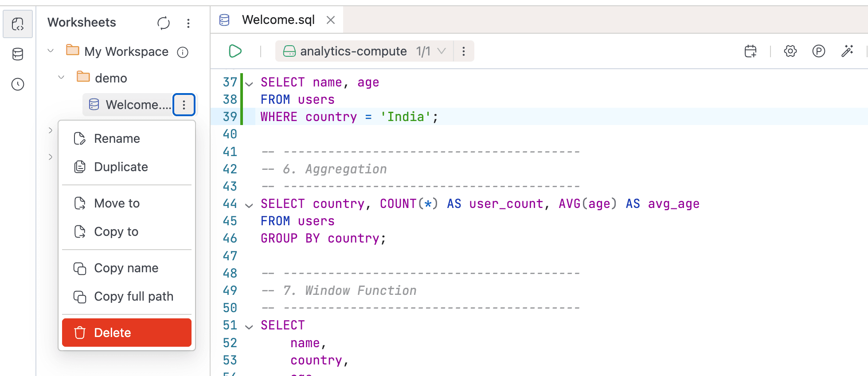Image resolution: width=868 pixels, height=376 pixels.
Task: Click the magic wand format icon
Action: (x=847, y=51)
